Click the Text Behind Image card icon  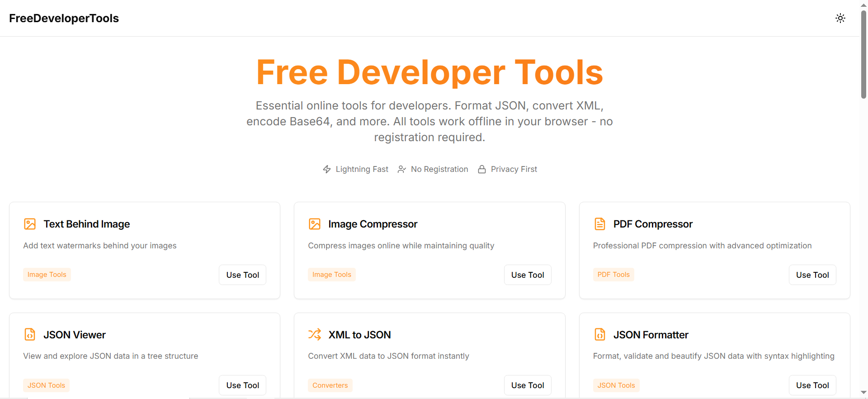point(30,224)
